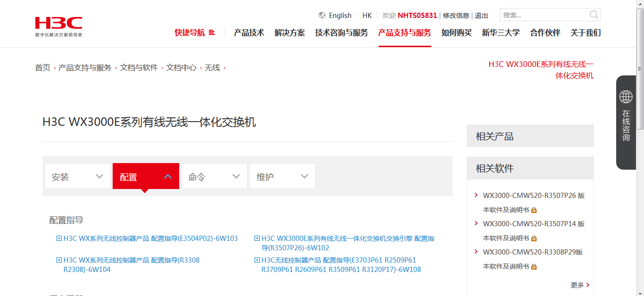Switch language to English
This screenshot has height=296, width=644.
(340, 15)
